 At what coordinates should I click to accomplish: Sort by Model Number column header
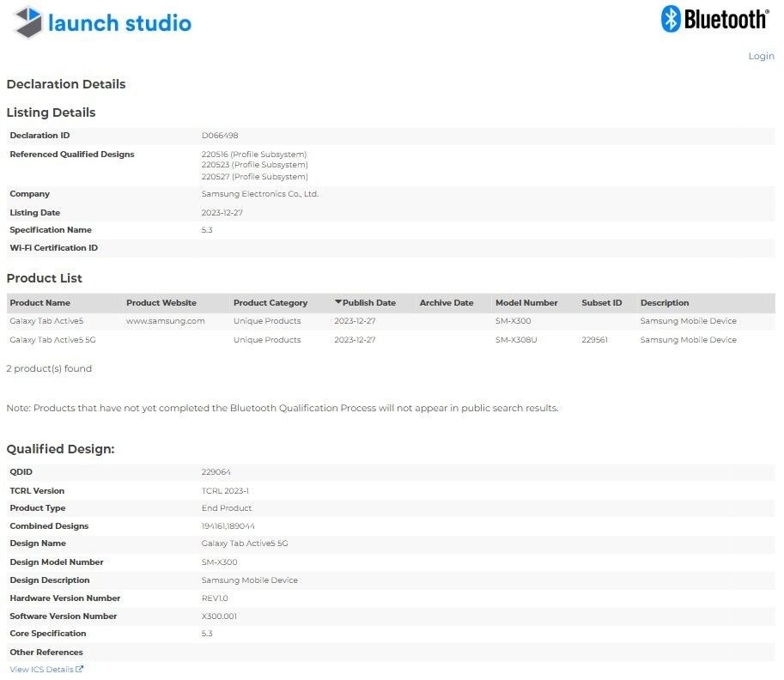(526, 303)
